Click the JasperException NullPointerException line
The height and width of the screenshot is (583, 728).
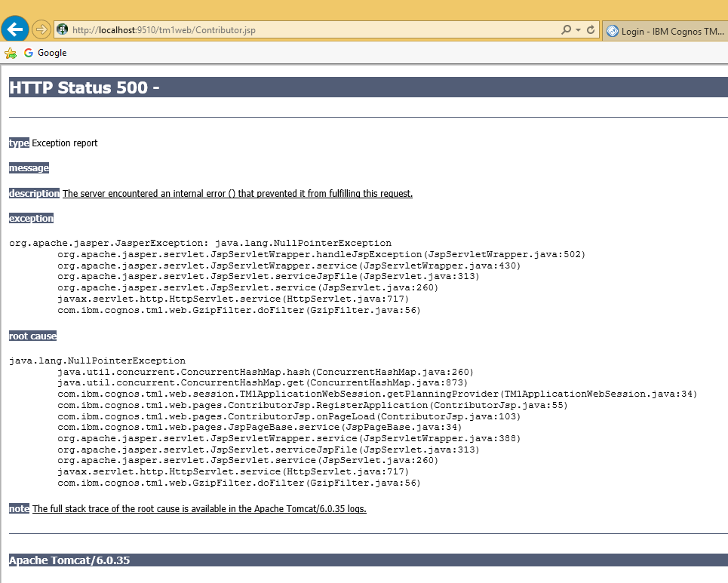(x=200, y=243)
